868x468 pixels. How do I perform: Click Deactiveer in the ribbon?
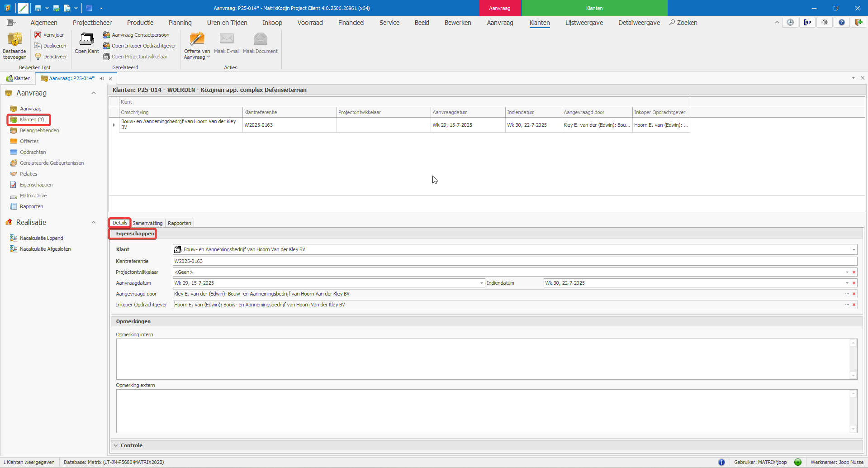(50, 57)
